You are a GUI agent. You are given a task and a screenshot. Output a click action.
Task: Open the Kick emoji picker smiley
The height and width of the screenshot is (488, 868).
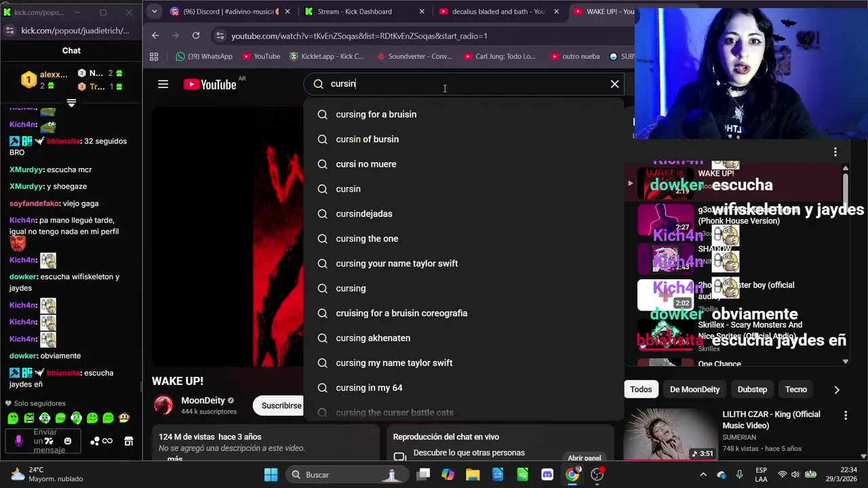(x=67, y=441)
